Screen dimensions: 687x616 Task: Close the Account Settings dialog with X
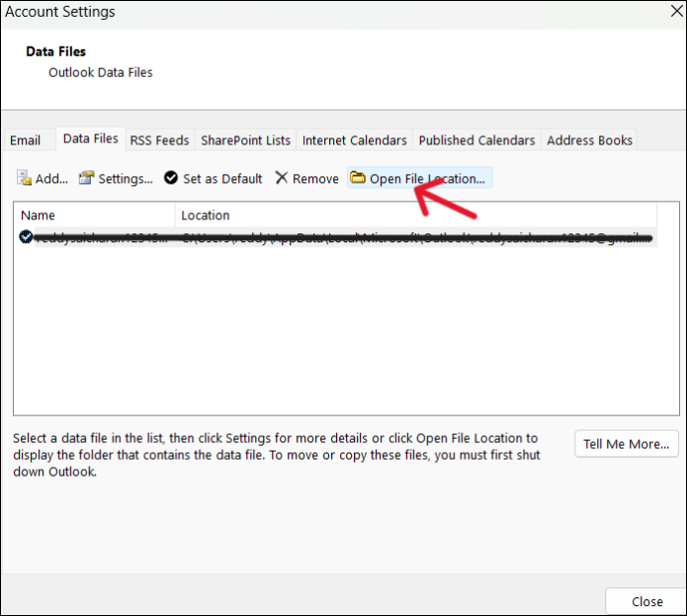(677, 12)
